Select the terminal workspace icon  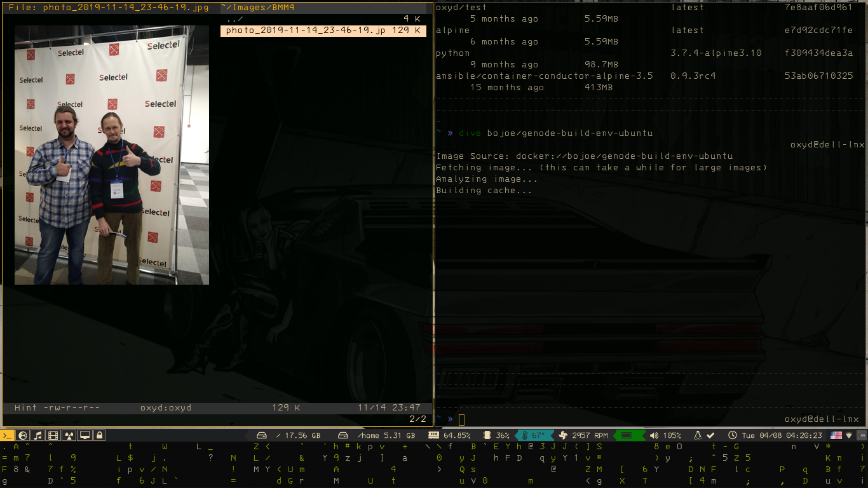pos(7,435)
